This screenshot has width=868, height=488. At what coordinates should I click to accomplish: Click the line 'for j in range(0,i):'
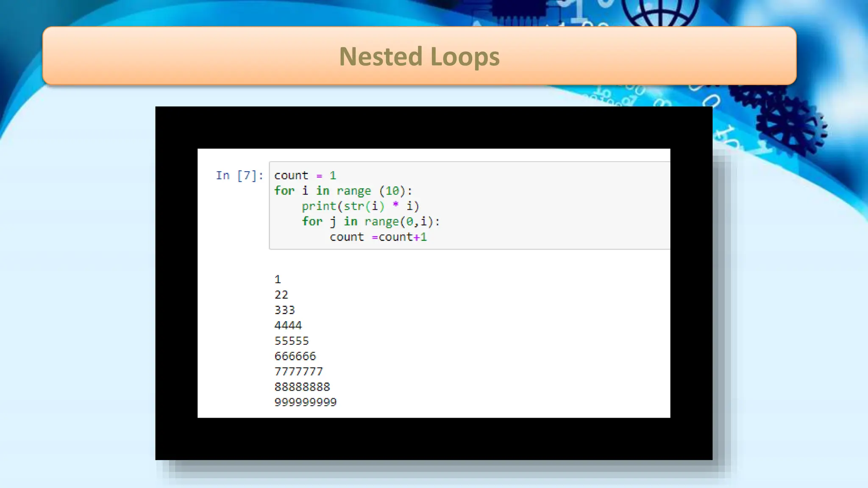tap(371, 222)
